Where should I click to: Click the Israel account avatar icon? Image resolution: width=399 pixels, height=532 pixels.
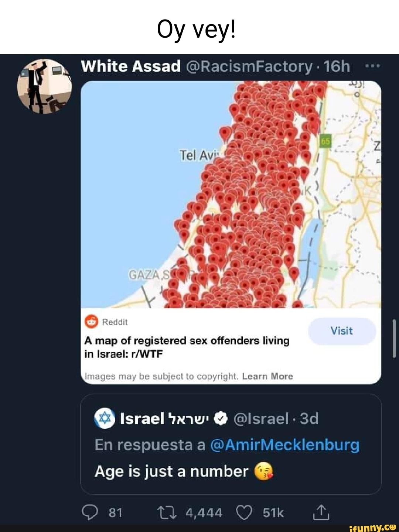[105, 419]
